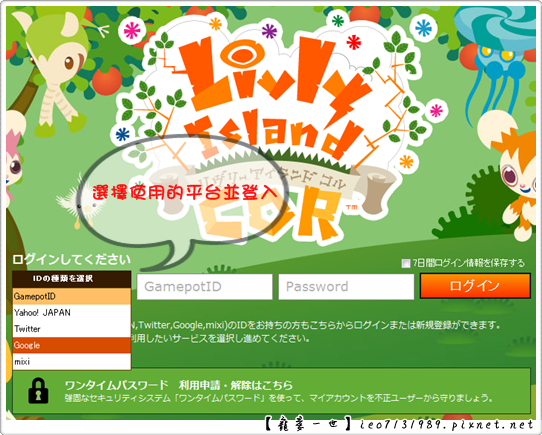Select GamepotID in the ID type list
This screenshot has height=435, width=542.
point(72,296)
